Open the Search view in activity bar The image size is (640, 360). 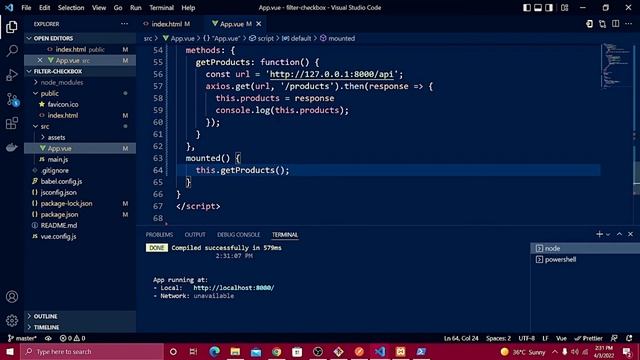(x=12, y=51)
